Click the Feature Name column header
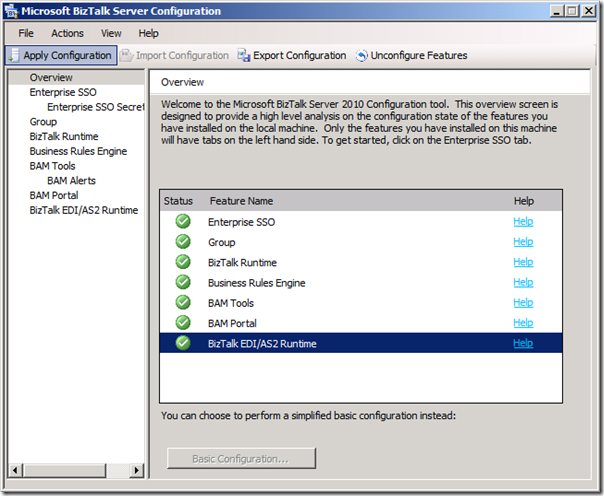The image size is (604, 496). (240, 201)
